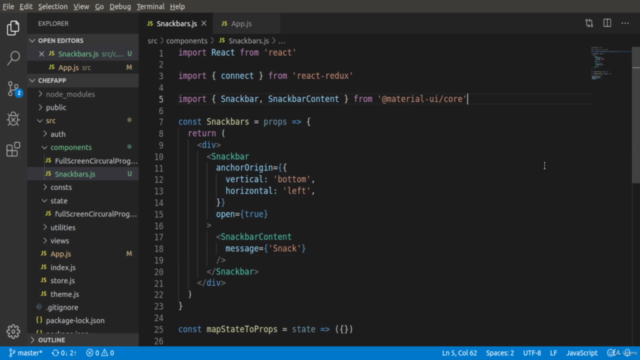
Task: Click Ln 5, Col 62 status item
Action: click(x=459, y=353)
